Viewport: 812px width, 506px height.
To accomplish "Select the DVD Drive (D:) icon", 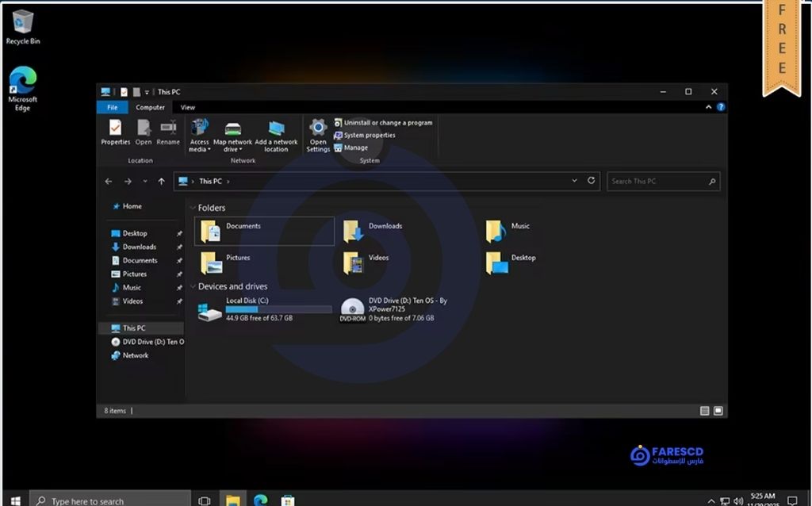I will pos(352,309).
